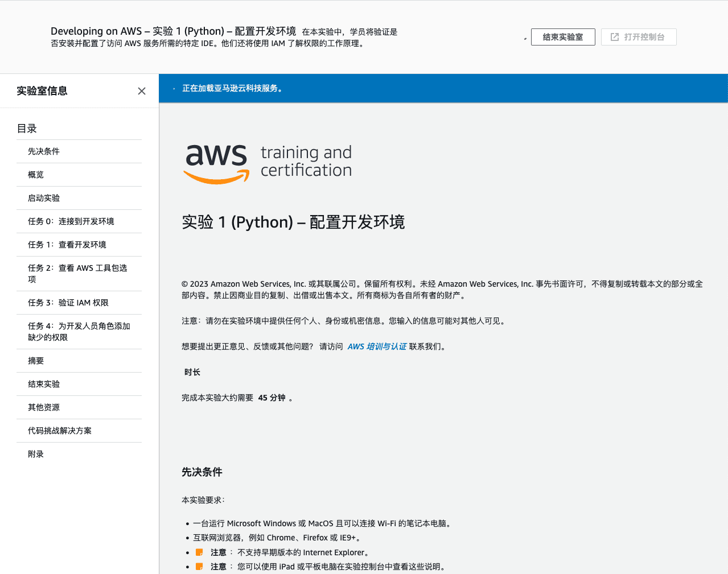This screenshot has height=574, width=728.
Task: Click the blue loading status banner
Action: (x=443, y=88)
